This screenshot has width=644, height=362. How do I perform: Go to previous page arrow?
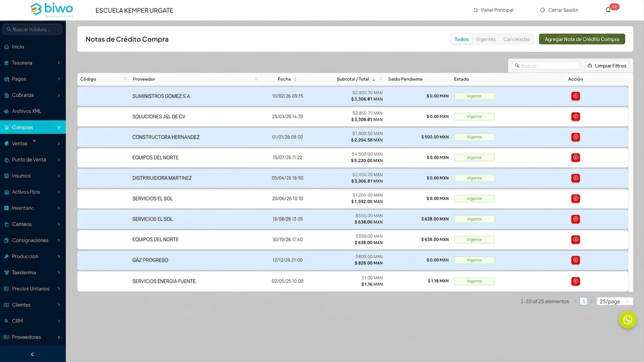(x=576, y=301)
